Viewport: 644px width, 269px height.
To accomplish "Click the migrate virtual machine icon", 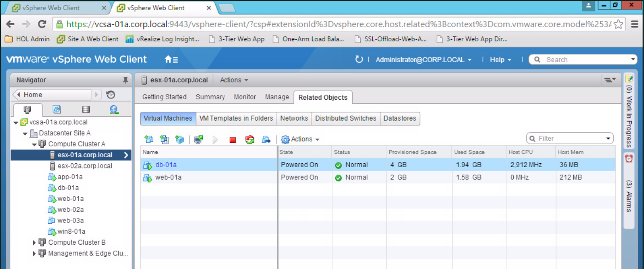I will (266, 139).
